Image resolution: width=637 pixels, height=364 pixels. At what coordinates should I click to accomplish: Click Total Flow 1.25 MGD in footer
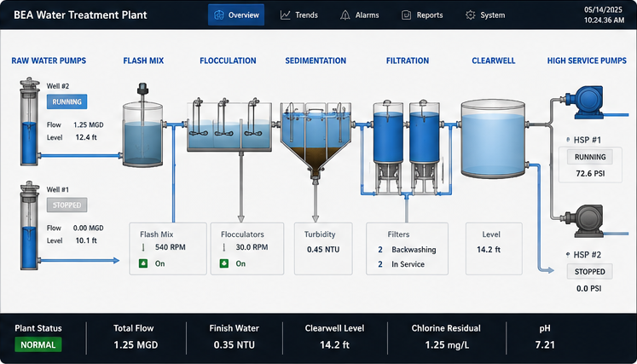click(x=136, y=345)
